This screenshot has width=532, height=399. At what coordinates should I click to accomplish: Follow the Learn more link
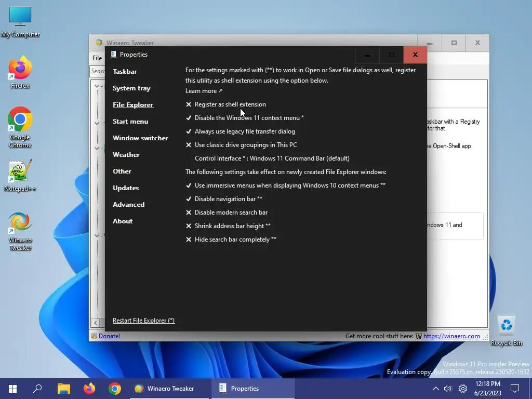click(x=204, y=91)
